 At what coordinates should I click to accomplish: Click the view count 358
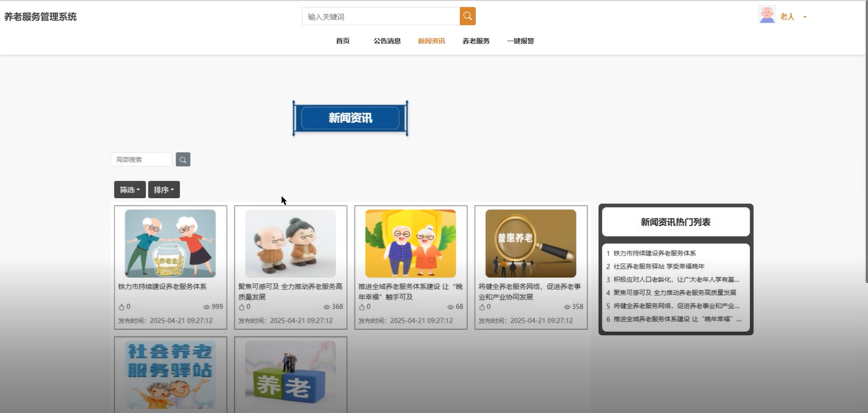[x=577, y=307]
